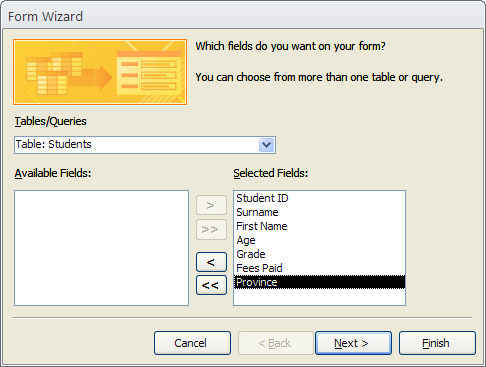This screenshot has width=486, height=367.
Task: Click the double right arrow add-all button
Action: (211, 229)
